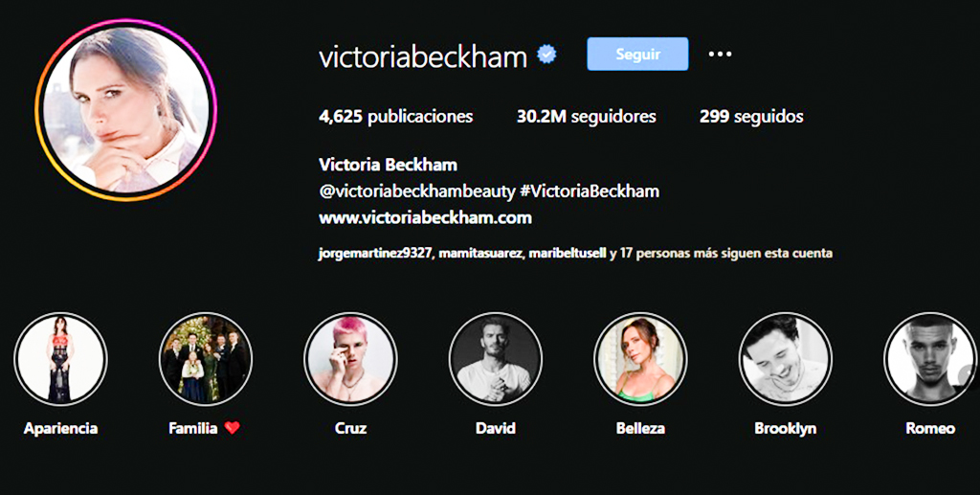The image size is (980, 495).
Task: Open the Apariencia story highlight
Action: pyautogui.click(x=60, y=359)
